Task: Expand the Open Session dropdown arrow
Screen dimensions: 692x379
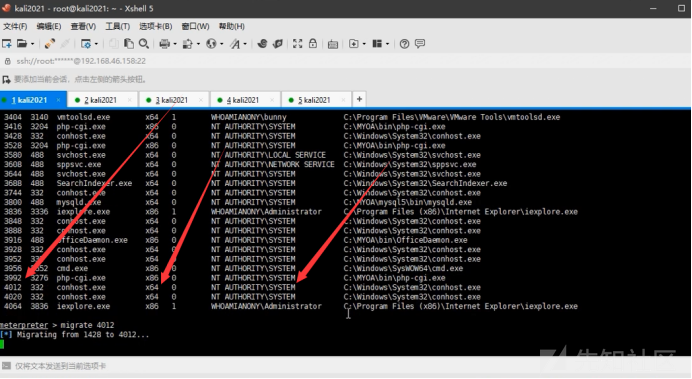Action: [x=32, y=44]
